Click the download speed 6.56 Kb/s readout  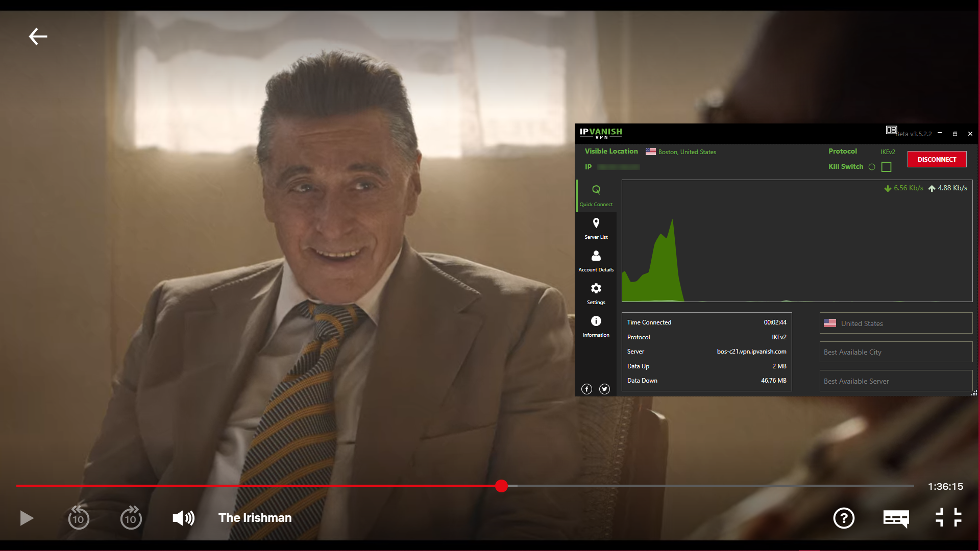[x=903, y=188]
